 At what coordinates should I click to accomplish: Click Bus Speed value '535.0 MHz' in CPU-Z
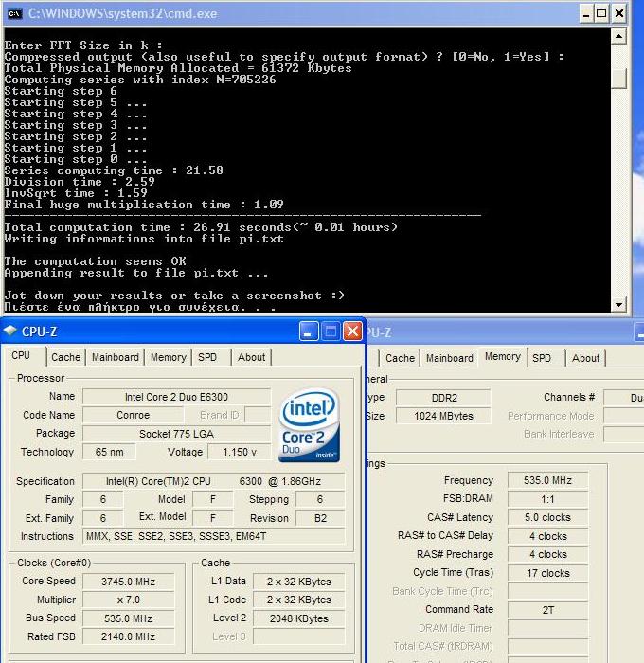[x=128, y=618]
